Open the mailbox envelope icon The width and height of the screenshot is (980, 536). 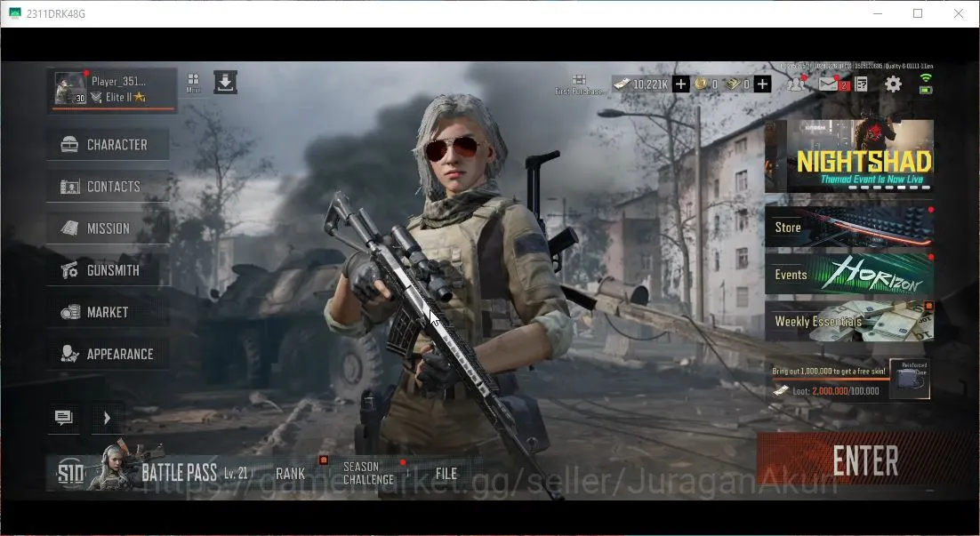pyautogui.click(x=829, y=84)
